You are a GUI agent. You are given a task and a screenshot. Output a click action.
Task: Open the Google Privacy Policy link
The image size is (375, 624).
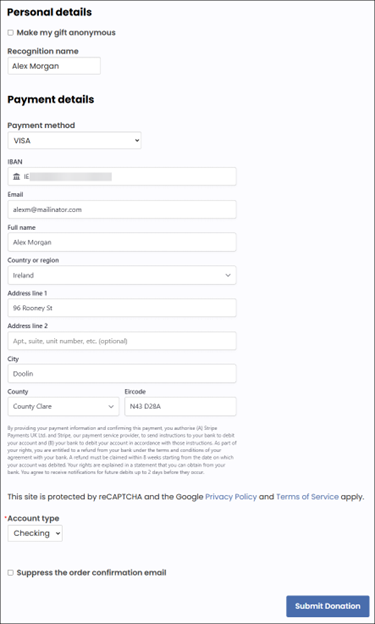click(231, 497)
